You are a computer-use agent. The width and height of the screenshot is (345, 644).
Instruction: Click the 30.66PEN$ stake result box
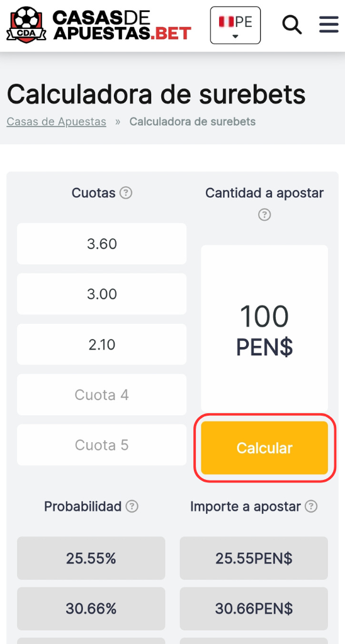coord(254,608)
